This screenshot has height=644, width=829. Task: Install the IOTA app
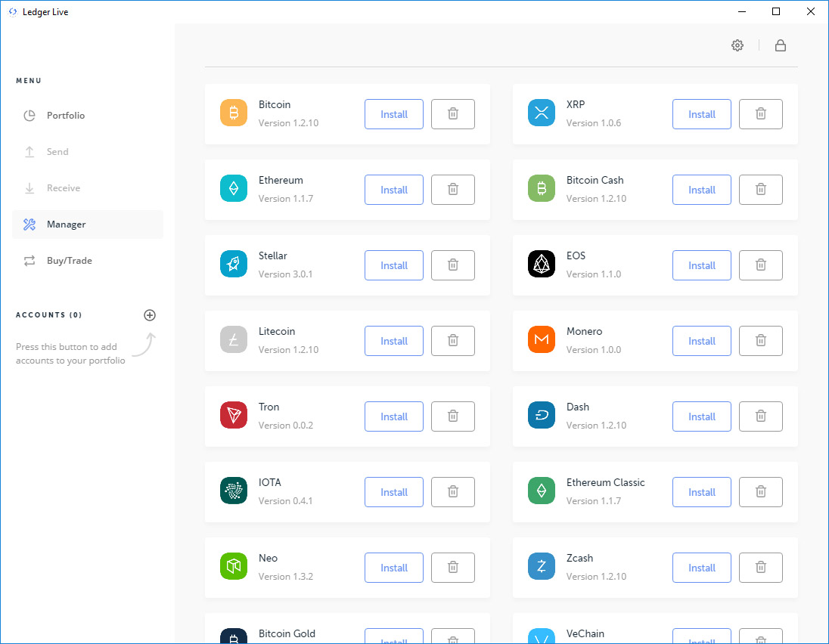point(394,492)
